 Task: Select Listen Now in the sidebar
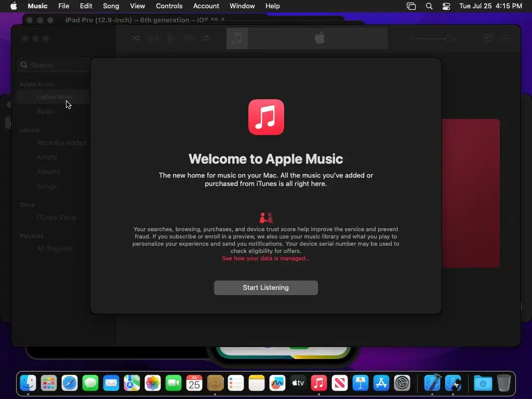tap(54, 97)
